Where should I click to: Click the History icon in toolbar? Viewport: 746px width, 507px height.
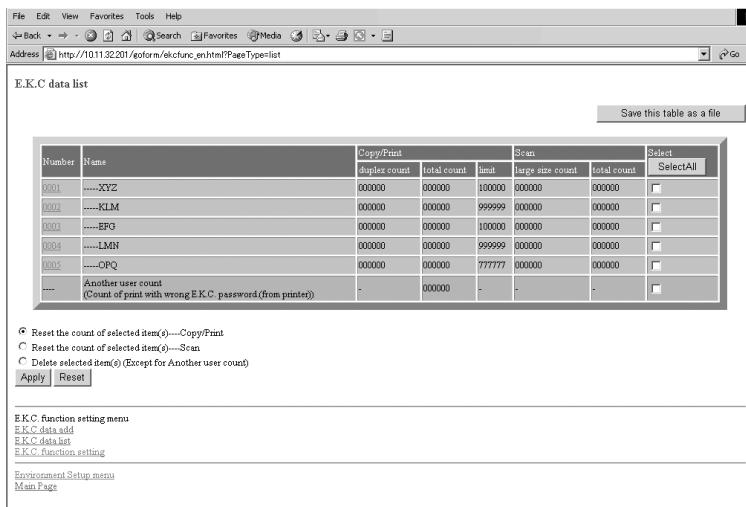pyautogui.click(x=296, y=36)
